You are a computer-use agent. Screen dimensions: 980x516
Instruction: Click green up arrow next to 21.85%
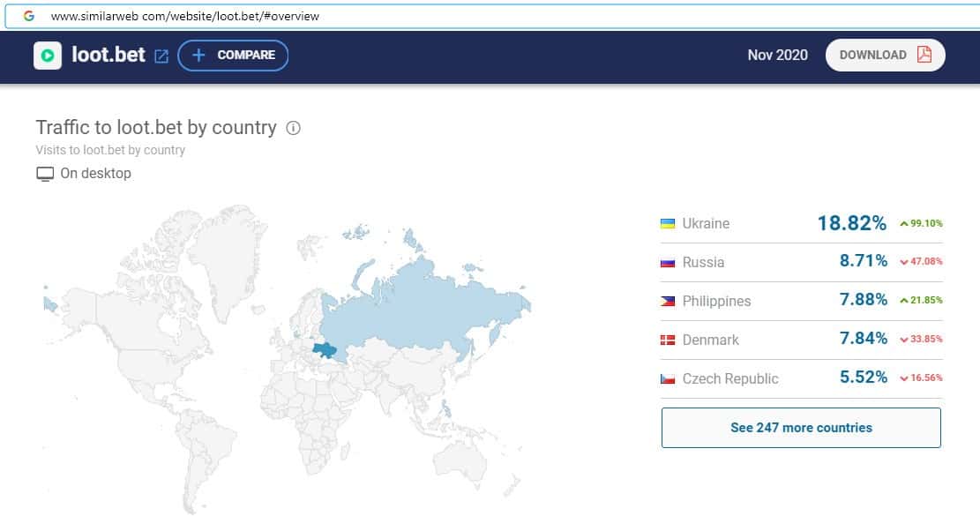[x=904, y=301]
